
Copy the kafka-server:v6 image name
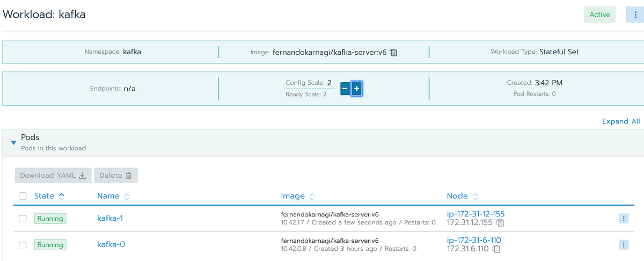point(393,52)
